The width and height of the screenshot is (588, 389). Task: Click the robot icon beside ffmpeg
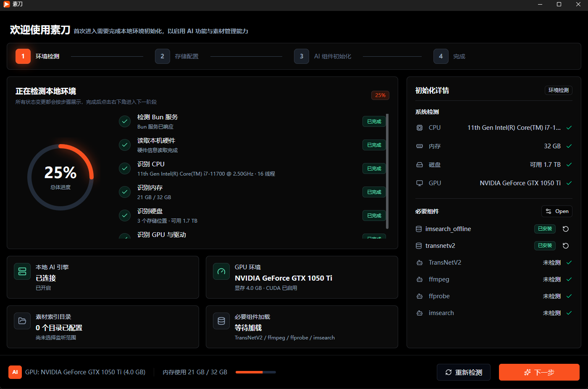pos(419,279)
